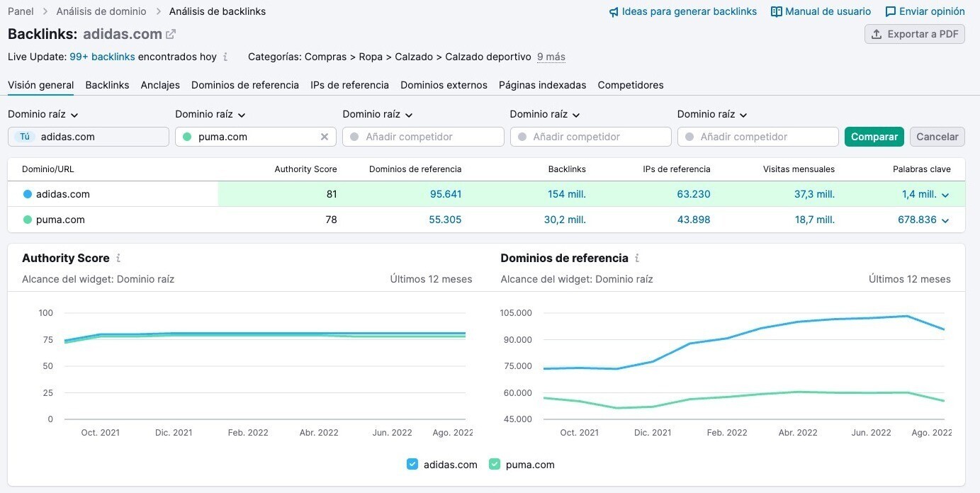Click Exportar a PDF button
Image resolution: width=980 pixels, height=493 pixels.
[915, 34]
